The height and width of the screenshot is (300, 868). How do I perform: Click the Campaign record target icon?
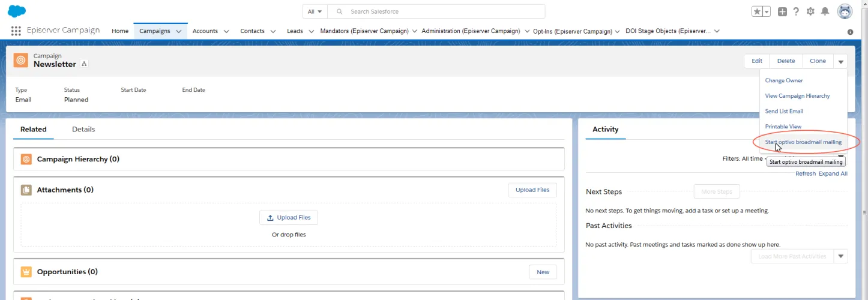21,60
